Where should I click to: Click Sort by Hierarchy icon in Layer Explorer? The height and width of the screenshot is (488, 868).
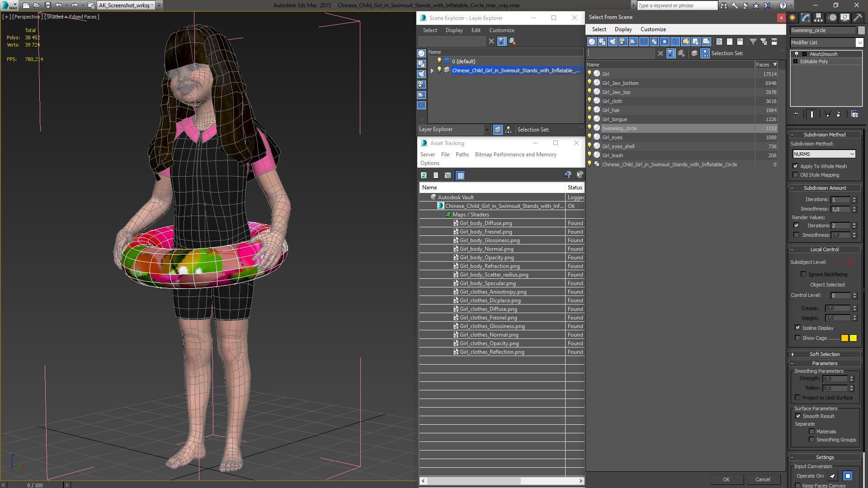509,130
